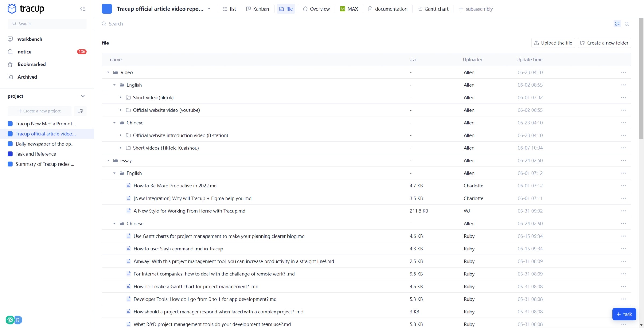The image size is (644, 328).
Task: Collapse the project section chevron
Action: [83, 96]
